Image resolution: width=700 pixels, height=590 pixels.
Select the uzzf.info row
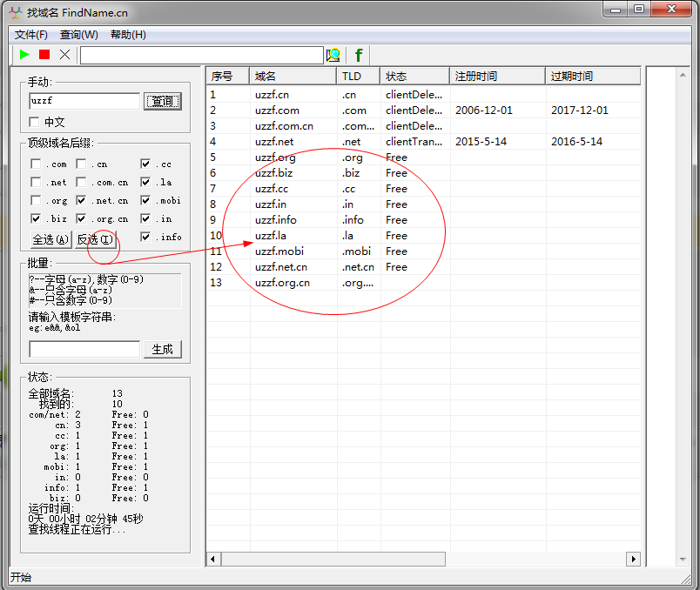tap(423, 220)
